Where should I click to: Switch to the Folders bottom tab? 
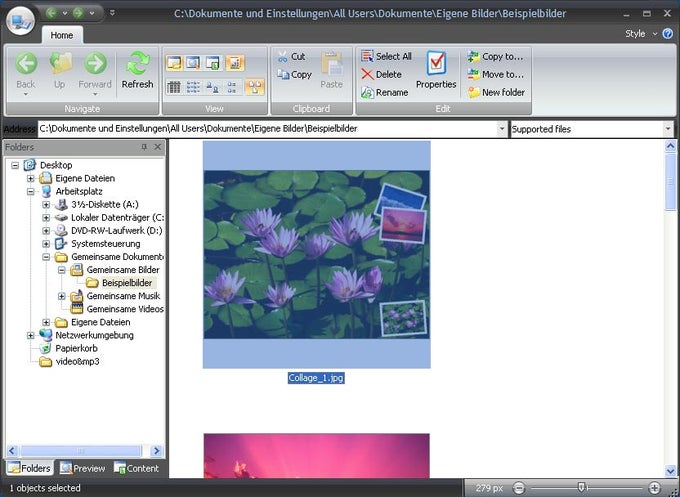(x=29, y=468)
